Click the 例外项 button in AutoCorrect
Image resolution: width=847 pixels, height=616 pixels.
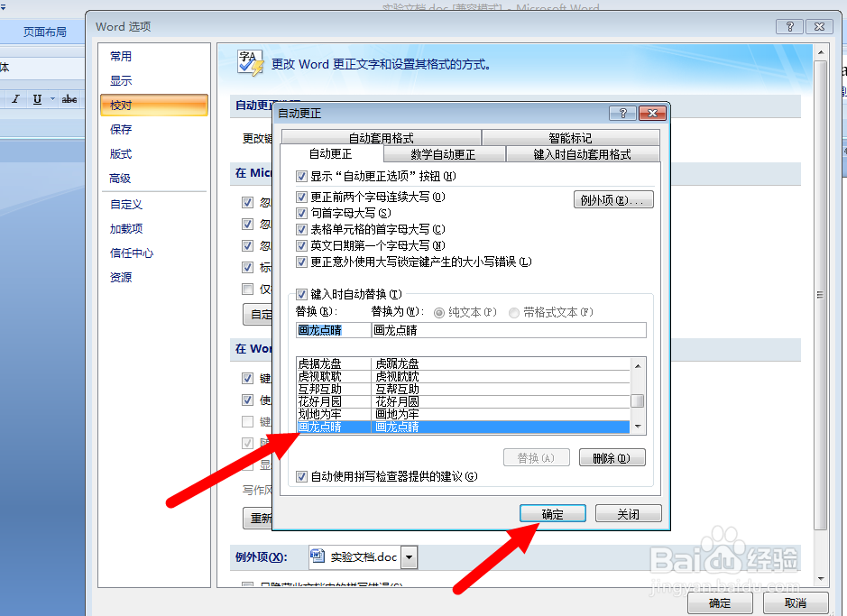pos(613,199)
